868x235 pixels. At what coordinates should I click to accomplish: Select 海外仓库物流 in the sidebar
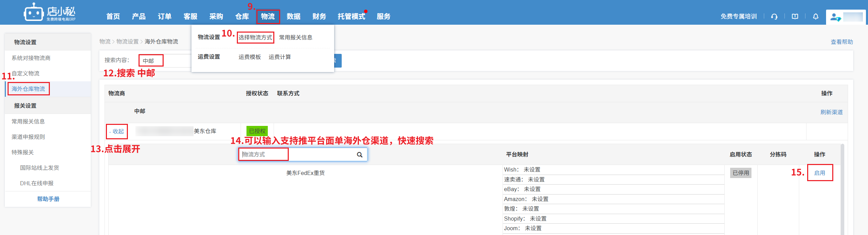28,89
